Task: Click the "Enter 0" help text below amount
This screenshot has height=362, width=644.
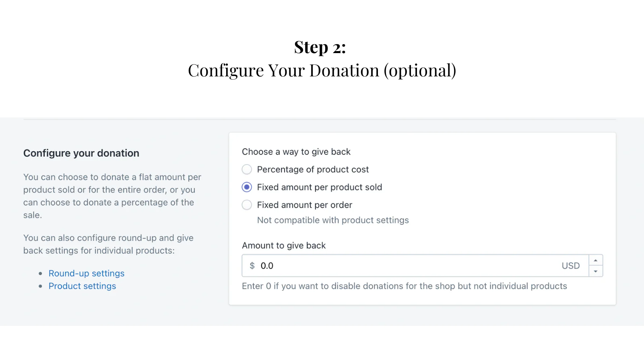Action: click(404, 286)
